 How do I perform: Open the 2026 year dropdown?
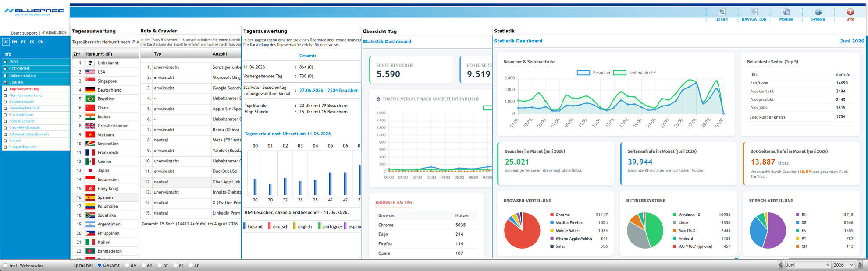pos(843,265)
